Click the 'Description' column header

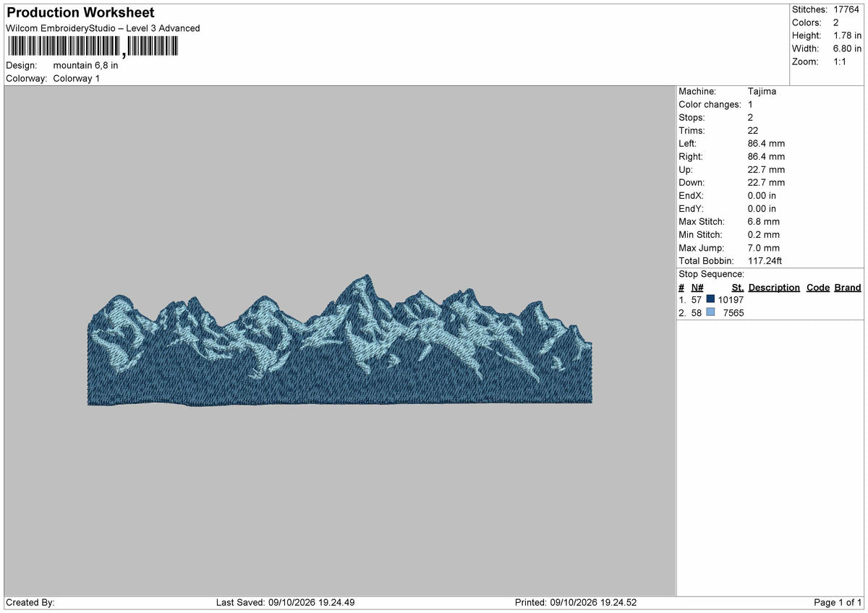(774, 288)
